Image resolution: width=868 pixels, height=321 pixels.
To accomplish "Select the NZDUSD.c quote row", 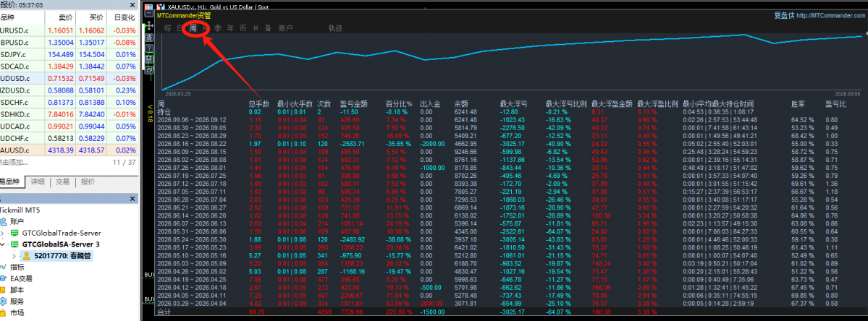I will [x=69, y=90].
